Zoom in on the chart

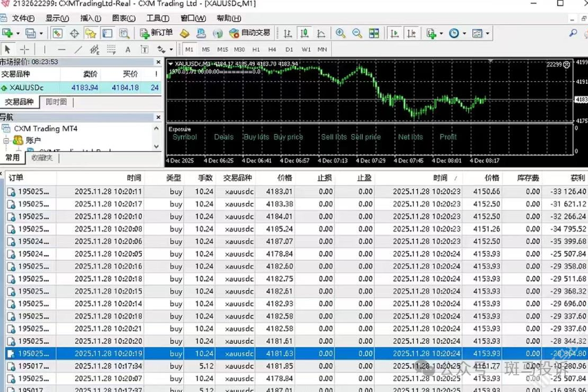click(x=340, y=33)
